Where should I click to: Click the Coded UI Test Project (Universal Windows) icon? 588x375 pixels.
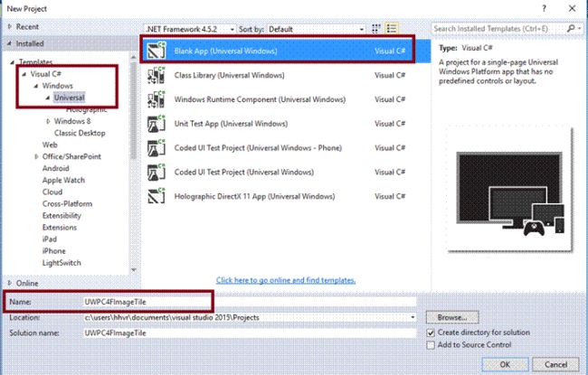click(x=156, y=172)
